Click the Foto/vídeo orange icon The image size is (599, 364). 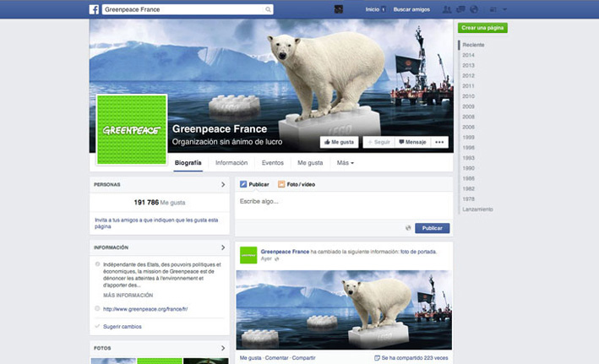281,184
